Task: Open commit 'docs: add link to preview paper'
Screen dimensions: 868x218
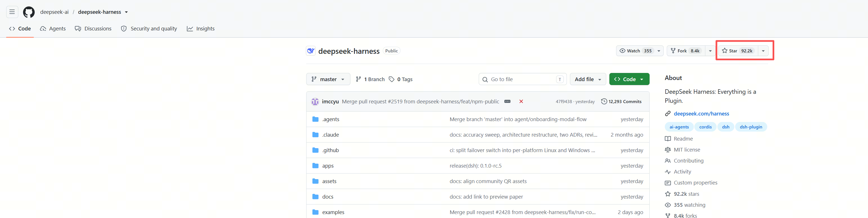Action: (x=486, y=197)
